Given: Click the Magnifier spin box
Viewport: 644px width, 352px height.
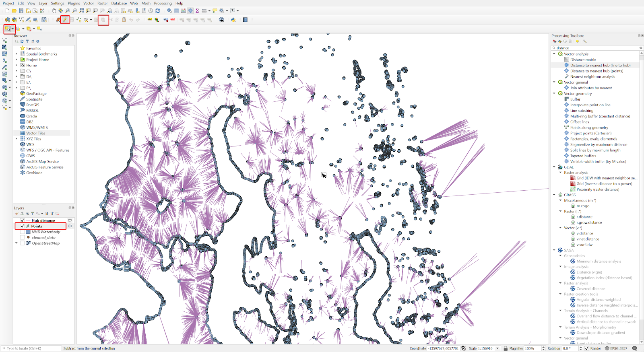Looking at the screenshot, I should point(535,348).
